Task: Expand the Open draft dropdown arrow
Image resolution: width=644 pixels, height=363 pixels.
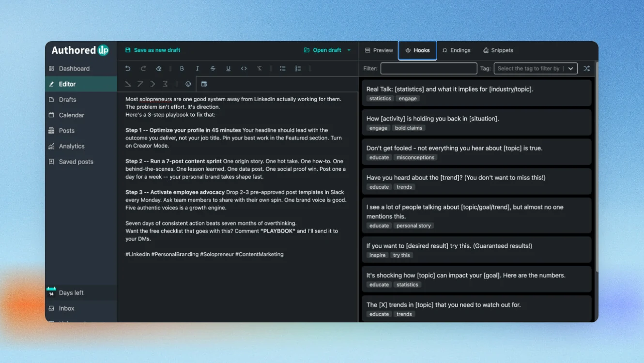Action: tap(349, 50)
